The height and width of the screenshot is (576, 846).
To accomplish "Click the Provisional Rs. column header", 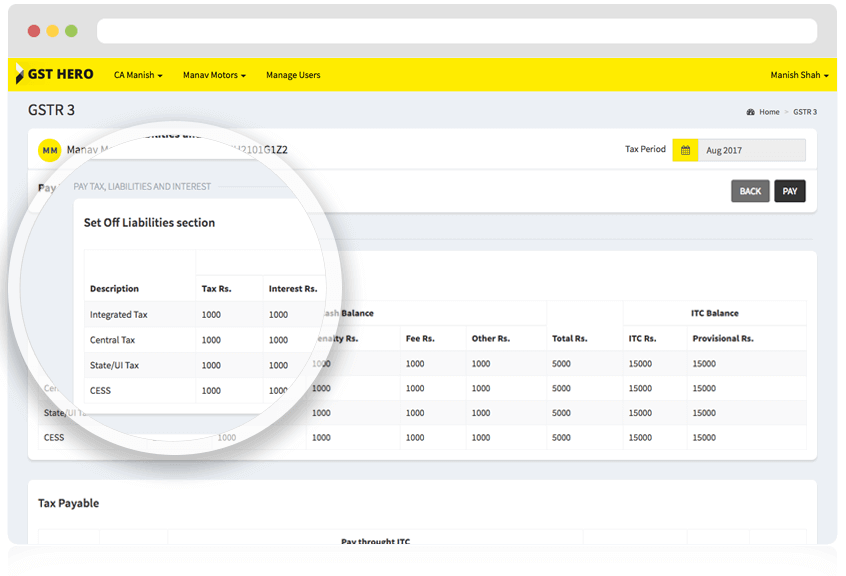I will (723, 339).
